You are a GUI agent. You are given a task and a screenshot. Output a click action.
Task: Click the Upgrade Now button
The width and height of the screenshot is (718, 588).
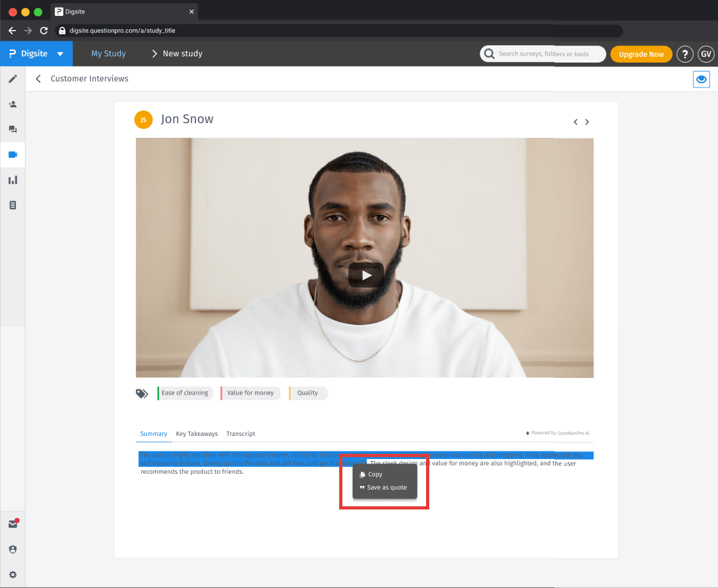click(x=641, y=54)
